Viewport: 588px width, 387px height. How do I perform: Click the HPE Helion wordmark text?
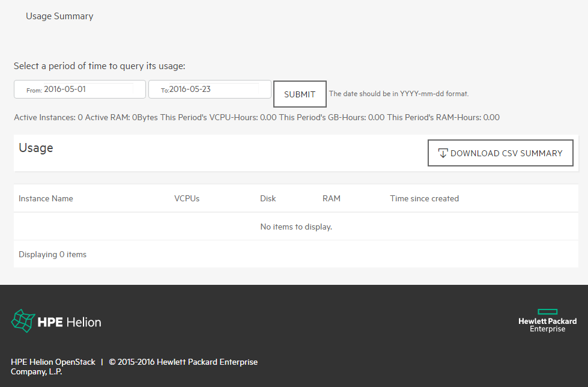pyautogui.click(x=70, y=322)
